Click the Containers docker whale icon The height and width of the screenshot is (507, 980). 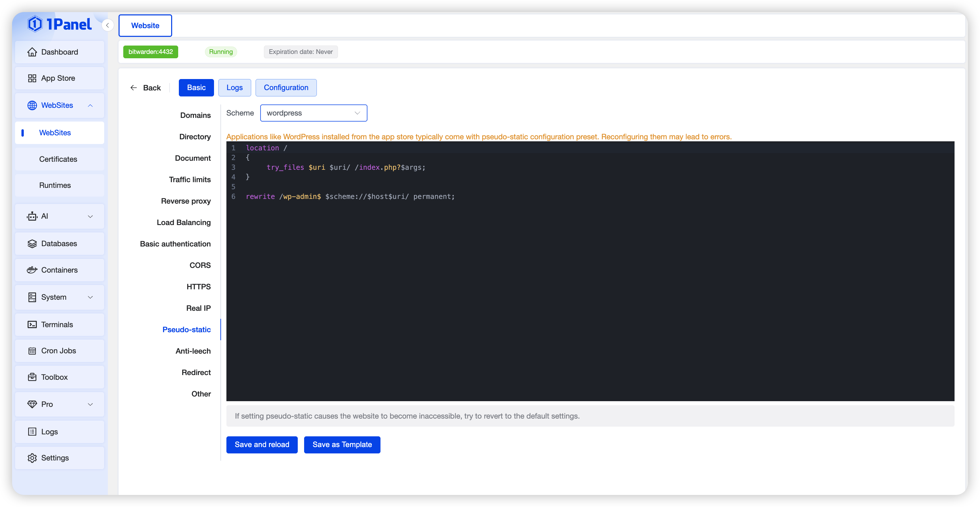[x=32, y=270]
